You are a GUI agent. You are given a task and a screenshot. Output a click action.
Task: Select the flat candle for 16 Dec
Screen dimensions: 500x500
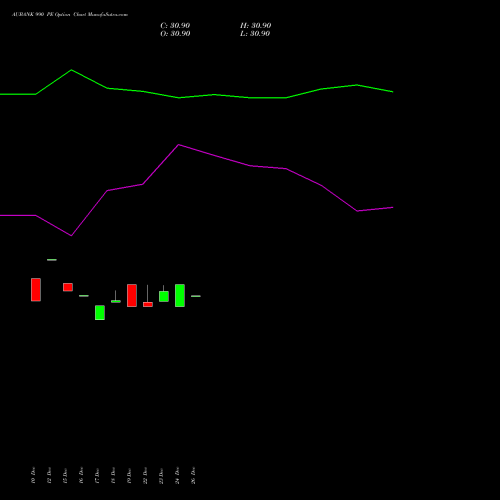click(x=84, y=296)
